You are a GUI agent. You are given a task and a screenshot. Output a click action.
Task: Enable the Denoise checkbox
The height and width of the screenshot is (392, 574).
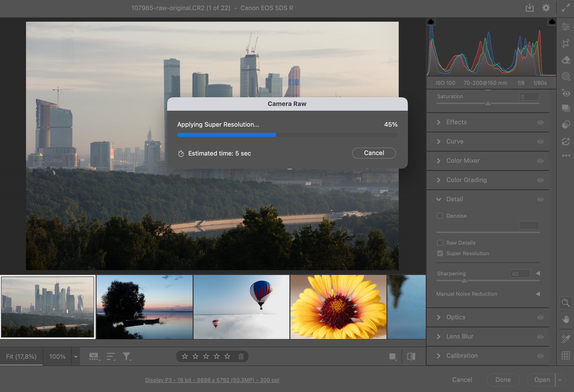click(440, 216)
